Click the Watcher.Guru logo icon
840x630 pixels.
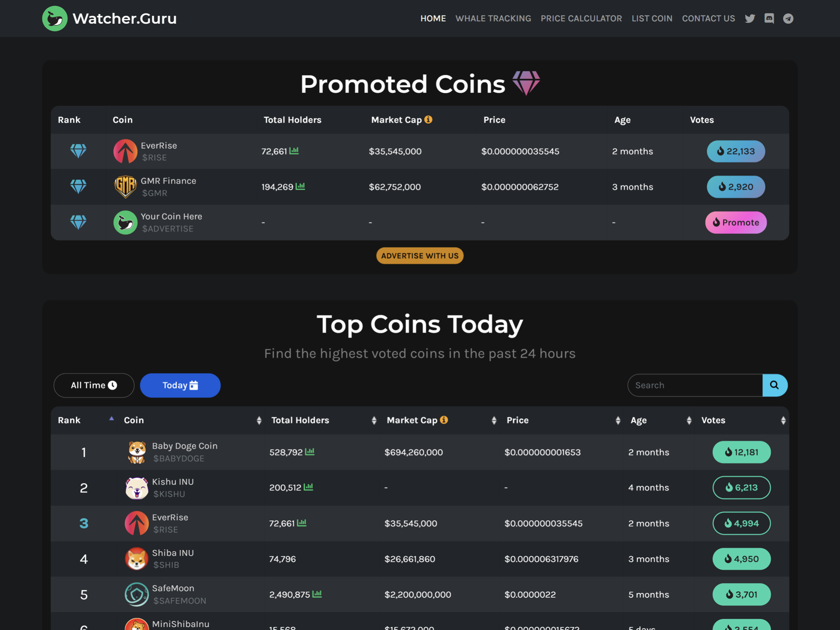55,18
